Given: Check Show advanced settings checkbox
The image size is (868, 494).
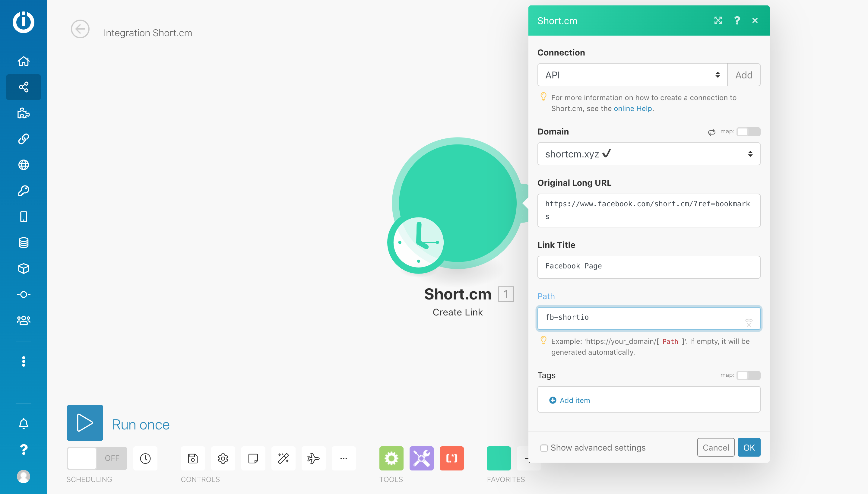Looking at the screenshot, I should tap(544, 448).
